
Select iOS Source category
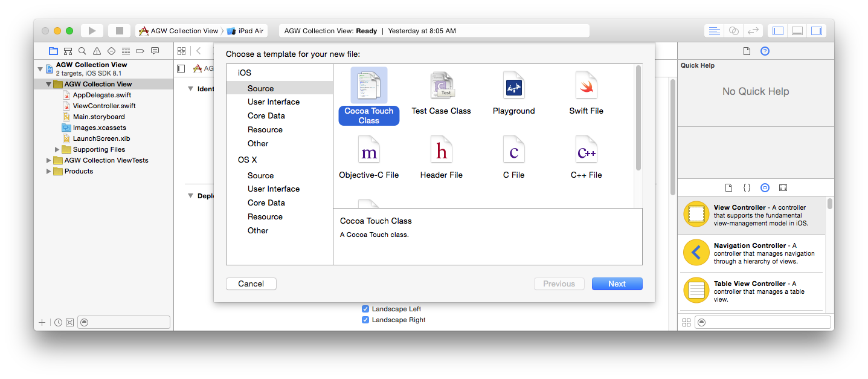(280, 88)
